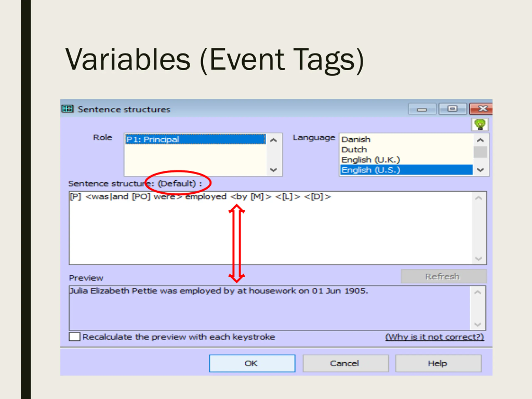Select the P1: Principal role

[195, 139]
